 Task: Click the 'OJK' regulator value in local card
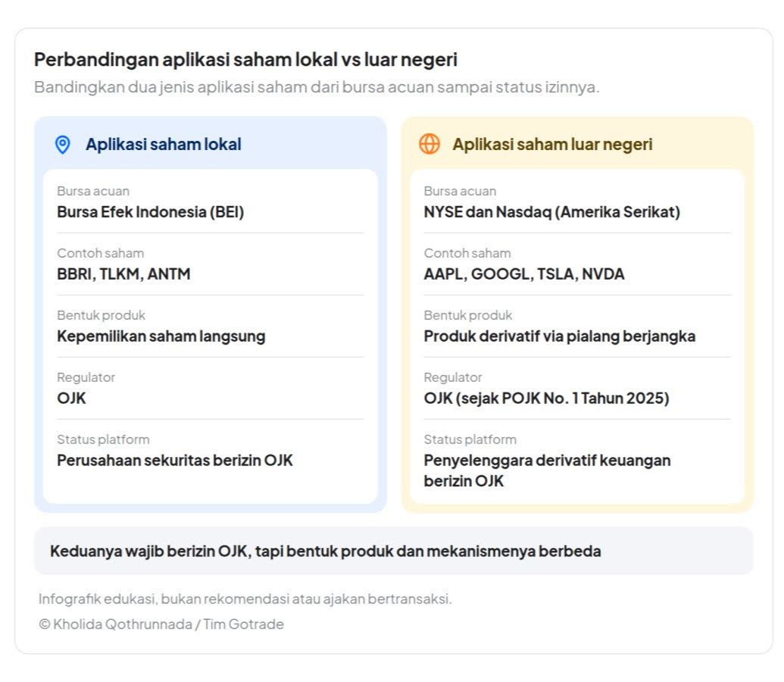71,399
